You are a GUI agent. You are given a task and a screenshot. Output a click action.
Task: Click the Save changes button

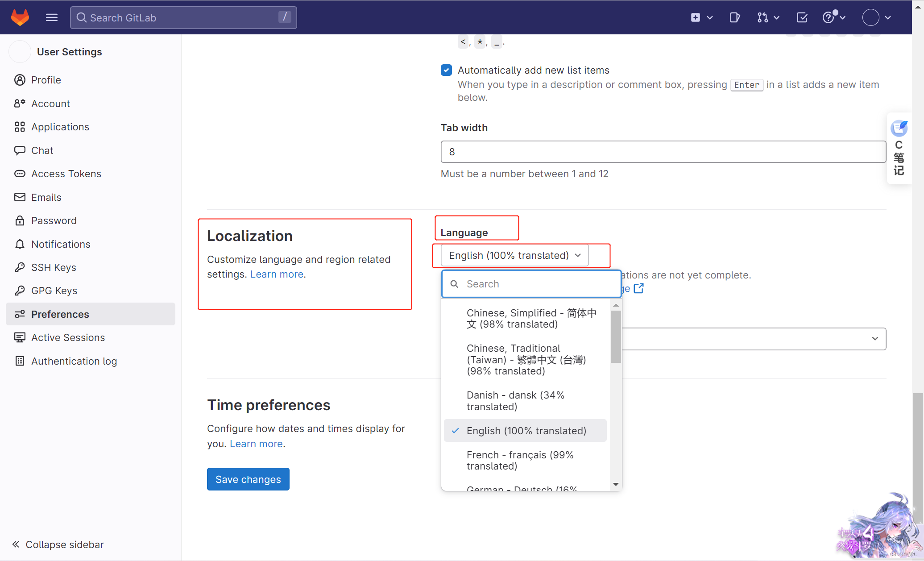pos(248,478)
